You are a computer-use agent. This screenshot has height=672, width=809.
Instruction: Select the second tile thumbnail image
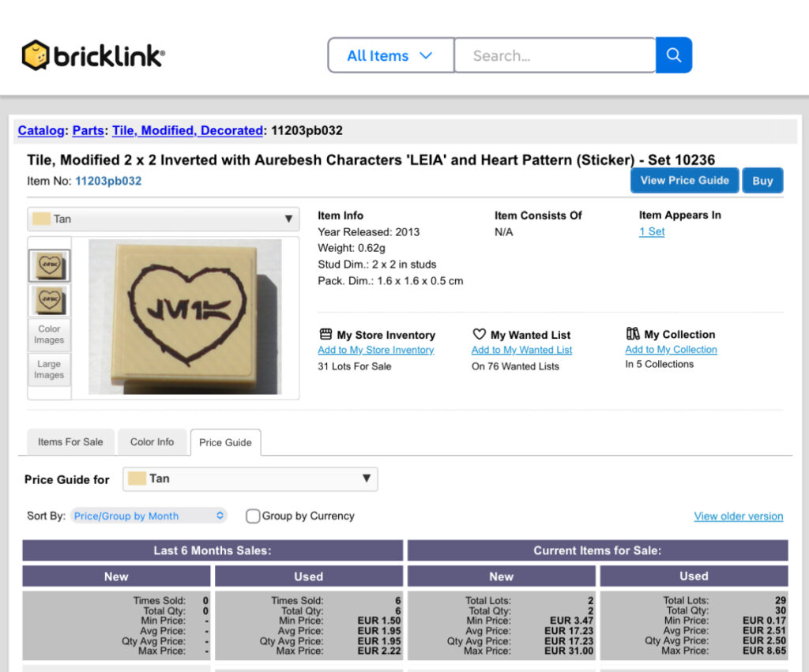pyautogui.click(x=49, y=300)
